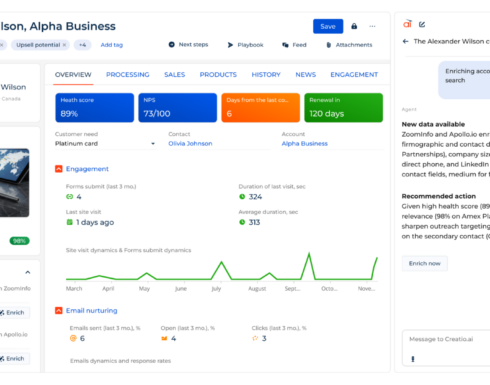Click the Emails sent at-sign icon

point(73,338)
